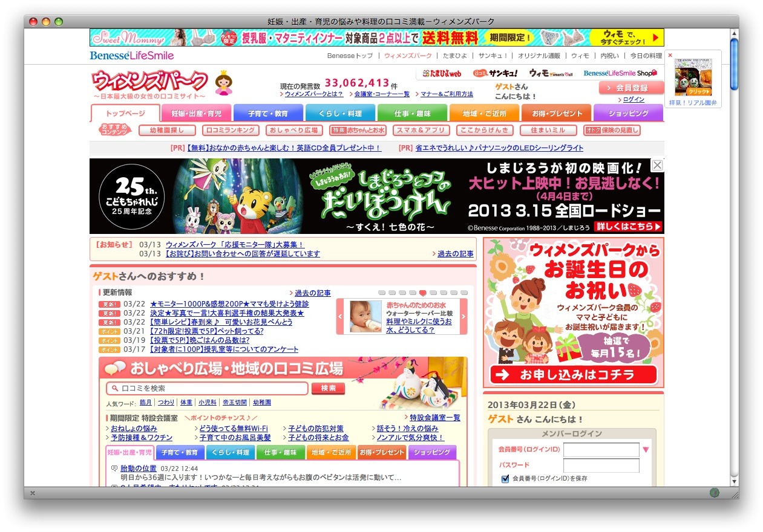Click the previous arrow on baby water carousel
Screen dimensions: 763x532
[x=340, y=316]
